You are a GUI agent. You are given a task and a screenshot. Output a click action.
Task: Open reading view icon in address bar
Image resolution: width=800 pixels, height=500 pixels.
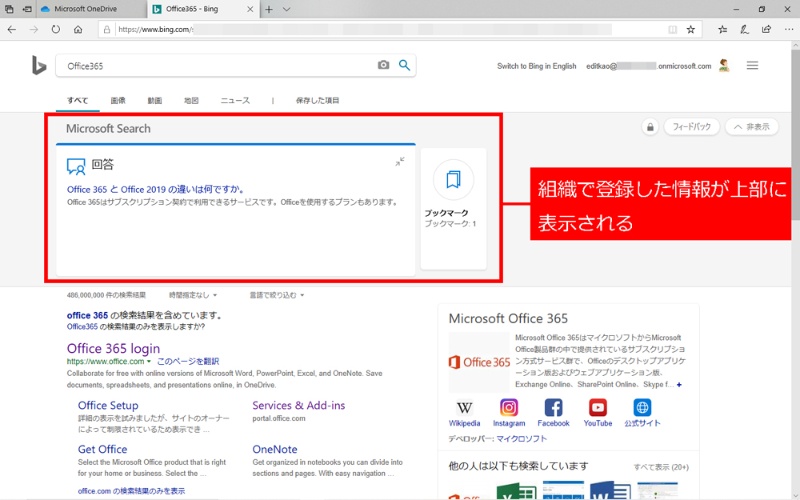tap(672, 30)
